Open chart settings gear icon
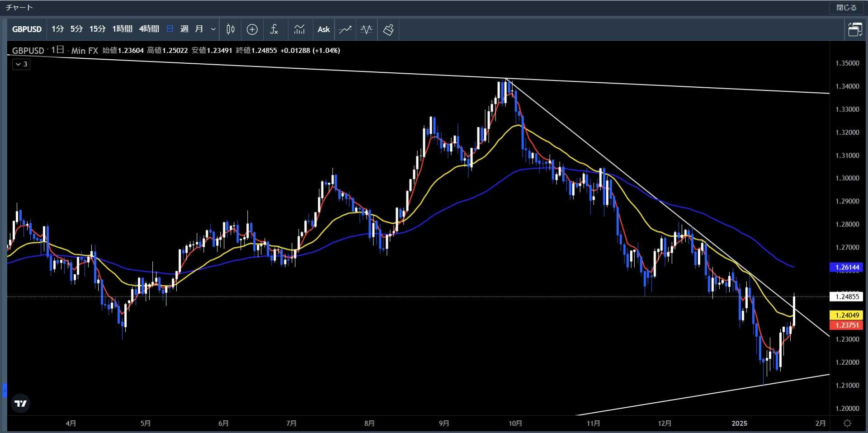Image resolution: width=868 pixels, height=433 pixels. coord(848,423)
